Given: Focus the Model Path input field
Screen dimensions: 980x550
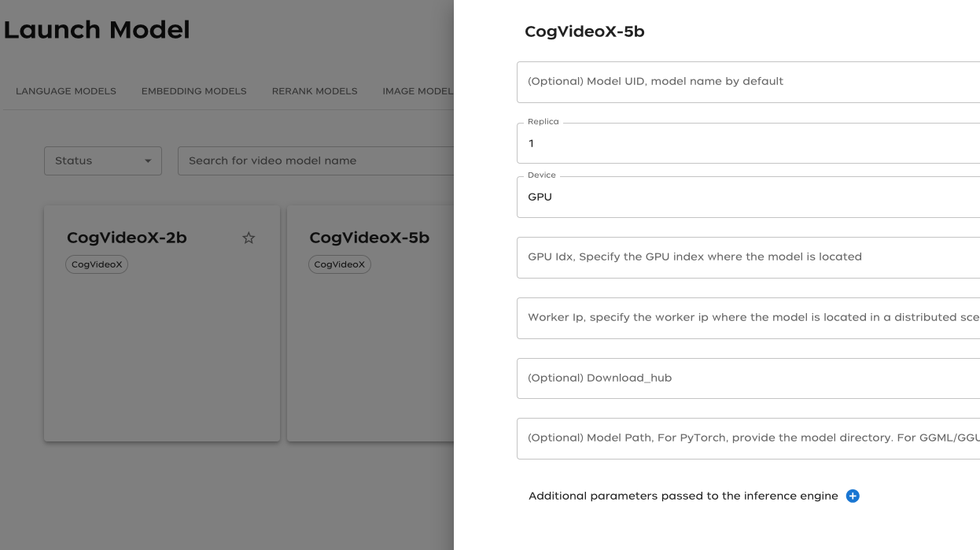Looking at the screenshot, I should (x=748, y=438).
